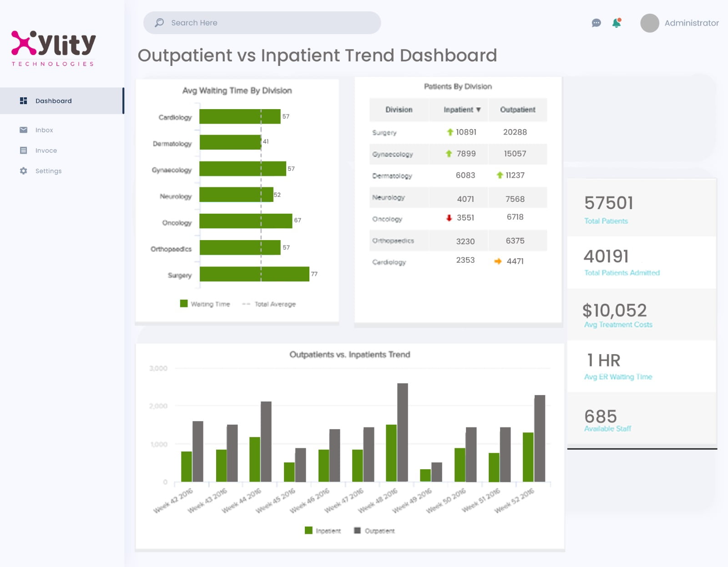Click the Week 48 2016 outpatient bar

click(x=403, y=432)
